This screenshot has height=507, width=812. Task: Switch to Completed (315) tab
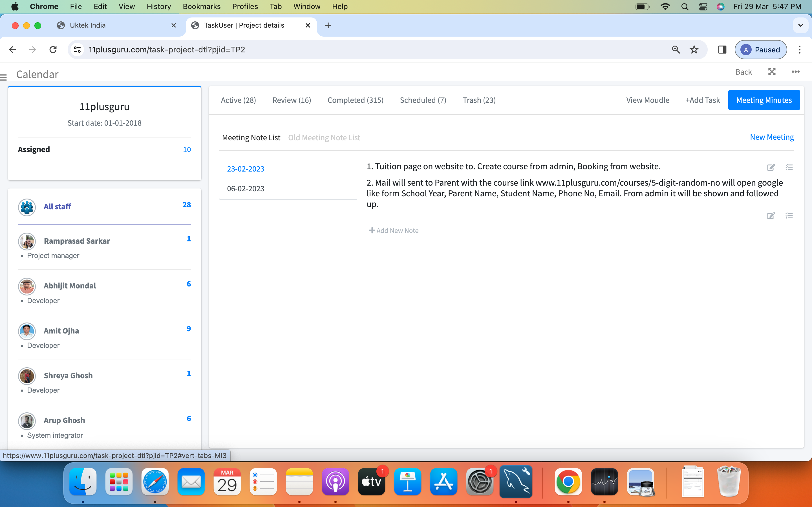(355, 100)
